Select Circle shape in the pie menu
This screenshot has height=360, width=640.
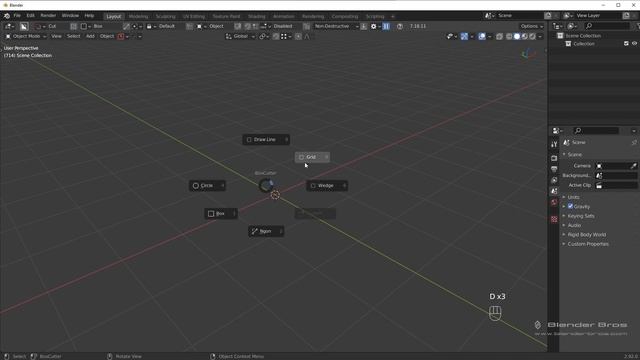tap(207, 186)
